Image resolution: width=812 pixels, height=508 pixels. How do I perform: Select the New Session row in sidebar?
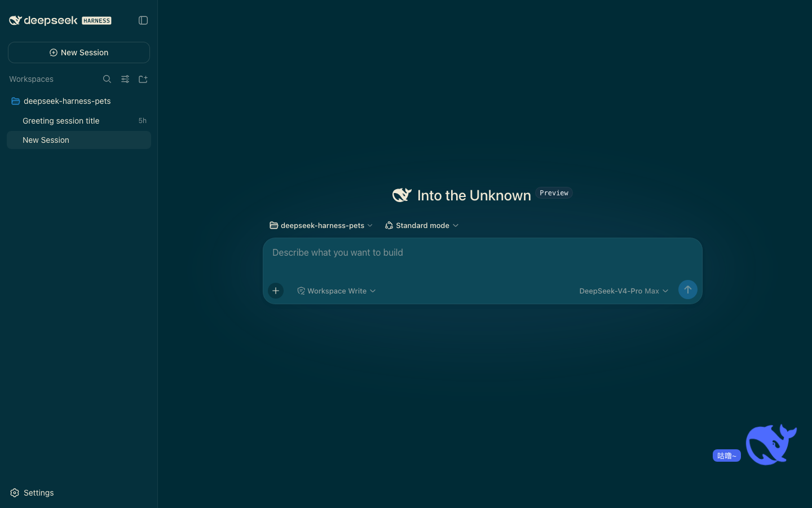coord(79,140)
